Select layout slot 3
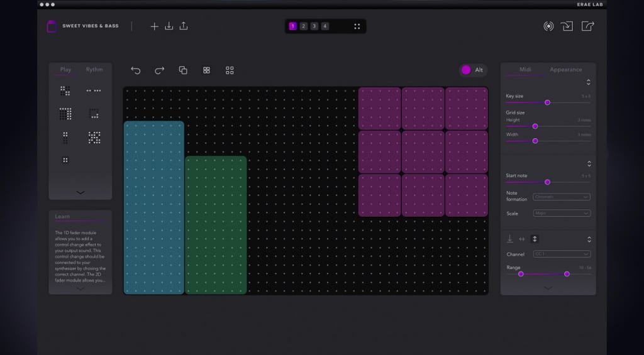Image resolution: width=644 pixels, height=355 pixels. click(x=314, y=26)
